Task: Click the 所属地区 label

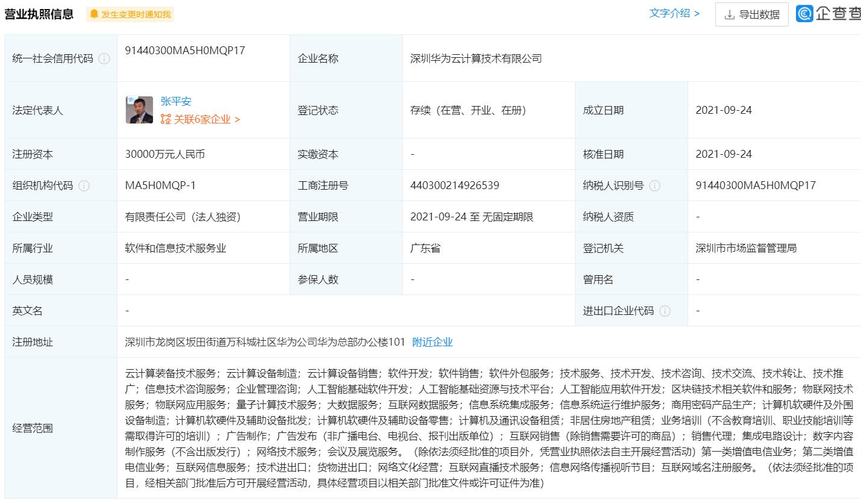Action: tap(318, 248)
